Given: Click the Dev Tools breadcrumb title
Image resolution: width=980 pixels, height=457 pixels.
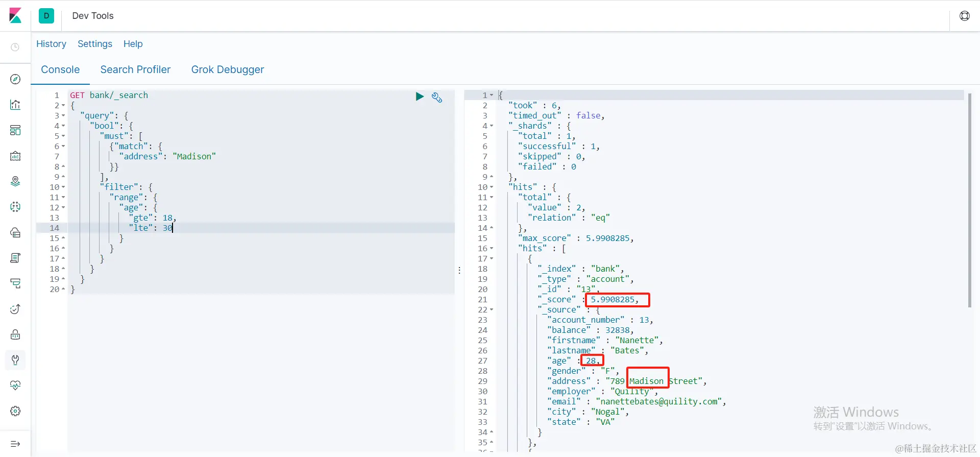Looking at the screenshot, I should (93, 16).
